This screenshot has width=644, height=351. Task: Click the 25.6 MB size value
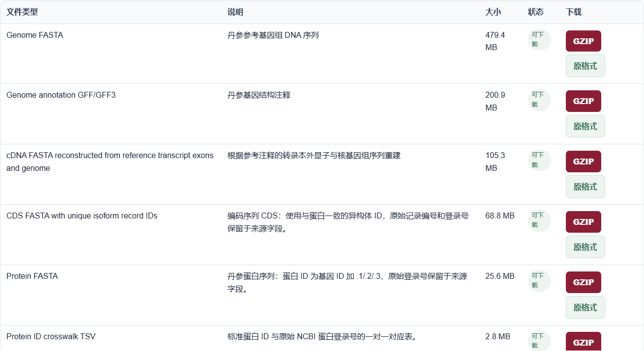point(500,276)
